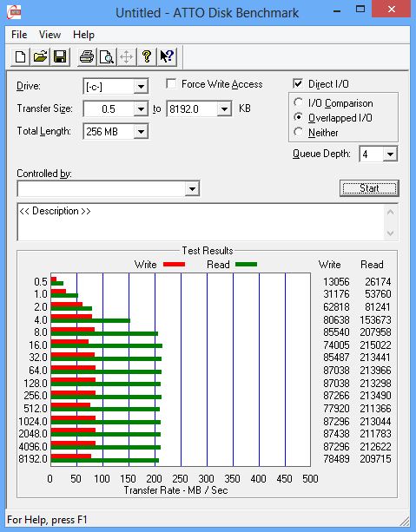
Task: Click the 1024.0 row label in chart
Action: (33, 421)
